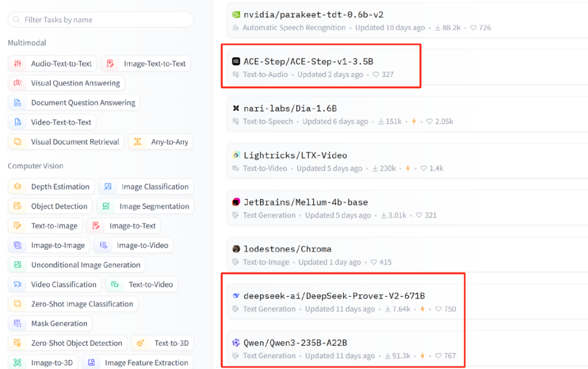The height and width of the screenshot is (369, 588).
Task: Choose the Image Classification task
Action: click(146, 187)
